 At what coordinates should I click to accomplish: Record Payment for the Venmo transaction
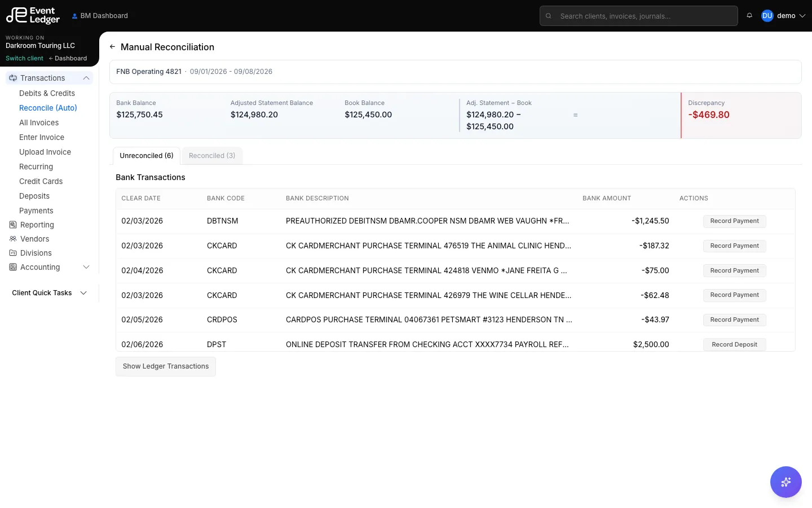click(734, 271)
